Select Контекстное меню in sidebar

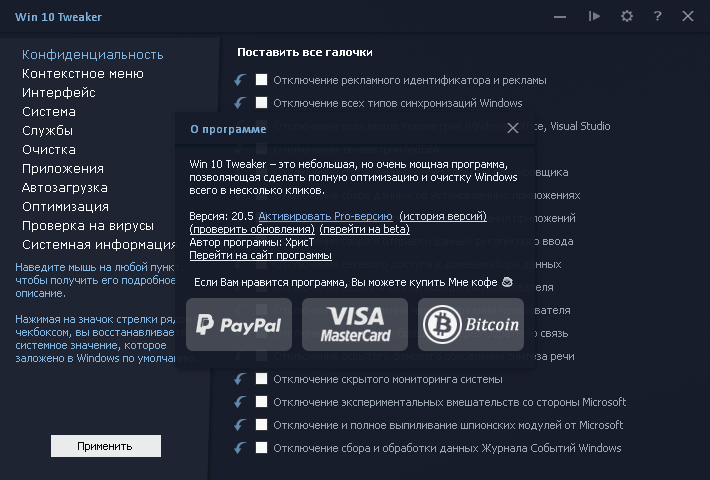[x=83, y=74]
